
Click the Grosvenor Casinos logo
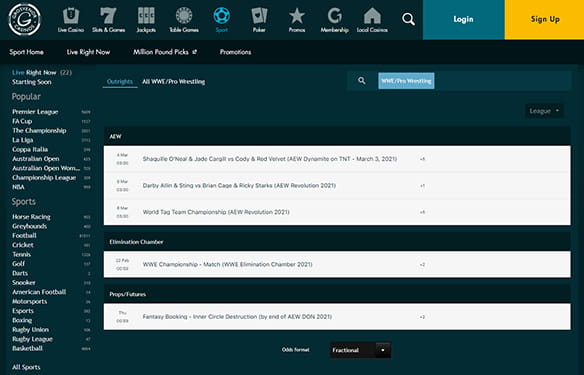(x=25, y=19)
